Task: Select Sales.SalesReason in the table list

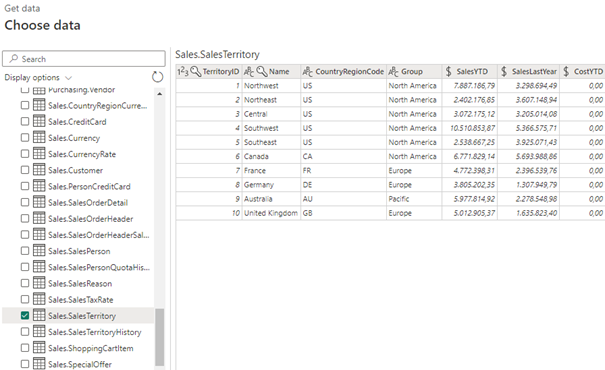Action: tap(80, 283)
